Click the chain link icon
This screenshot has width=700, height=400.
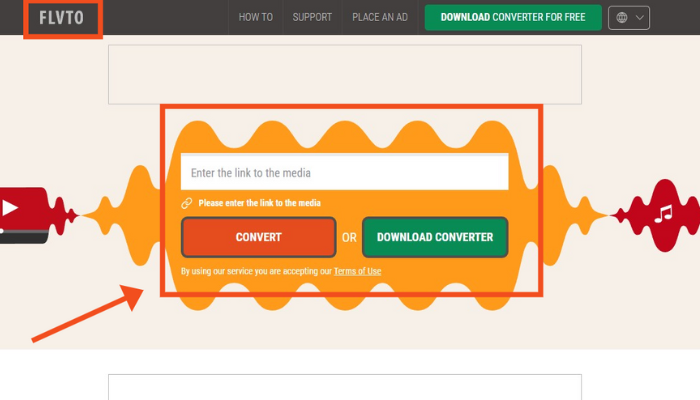point(187,203)
